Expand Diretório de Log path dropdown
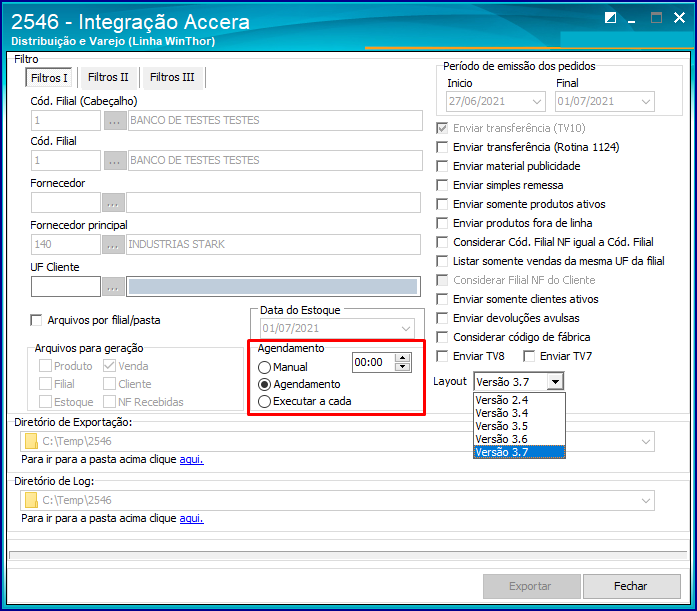Image resolution: width=697 pixels, height=611 pixels. coord(646,501)
